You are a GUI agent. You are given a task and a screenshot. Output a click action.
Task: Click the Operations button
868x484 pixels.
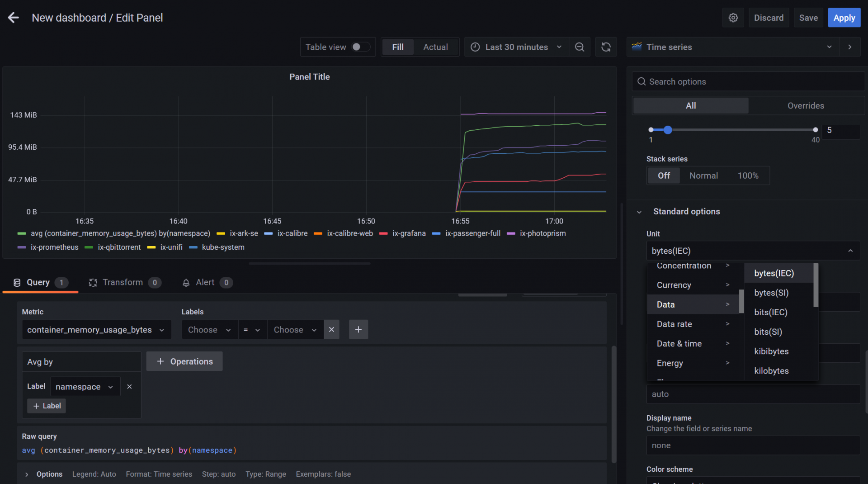[184, 361]
